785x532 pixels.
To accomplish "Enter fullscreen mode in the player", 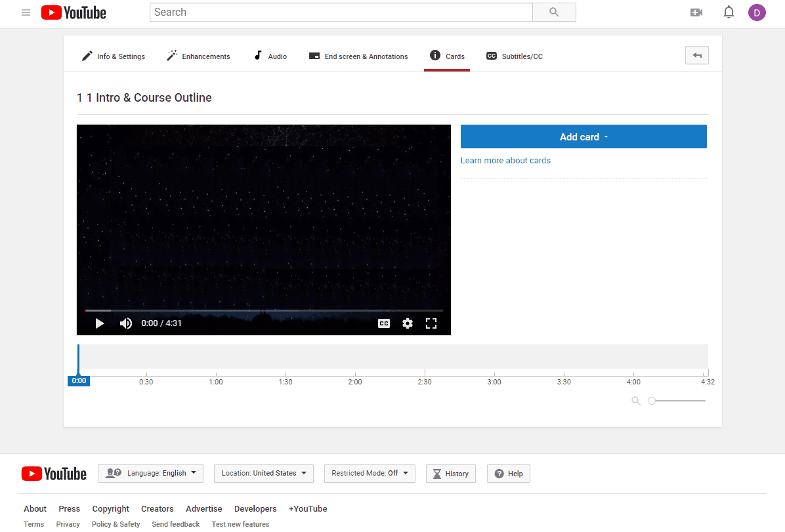I will 431,323.
